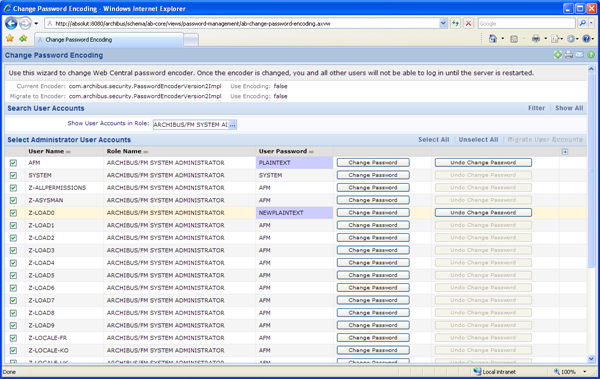The image size is (600, 379).
Task: Click the Unselect All link
Action: pyautogui.click(x=478, y=140)
